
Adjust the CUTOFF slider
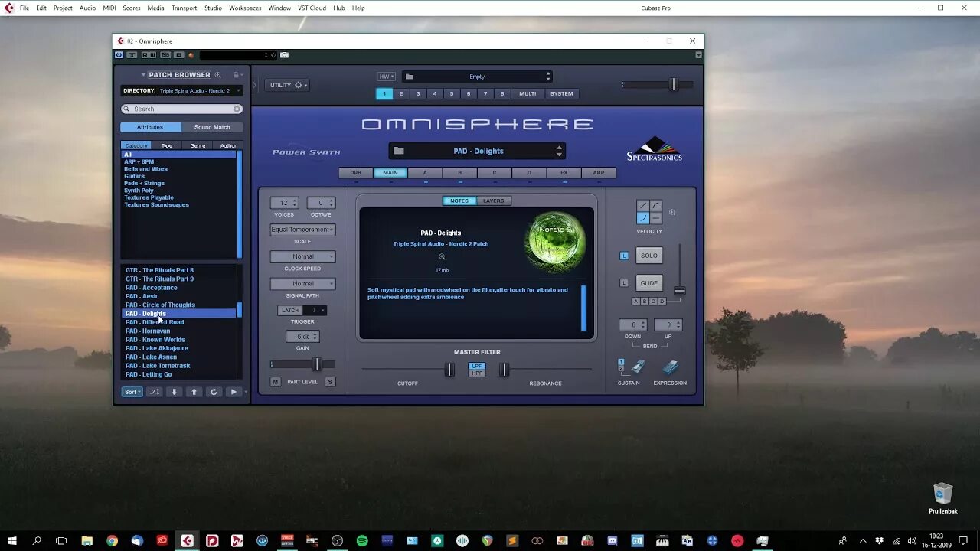[x=449, y=370]
